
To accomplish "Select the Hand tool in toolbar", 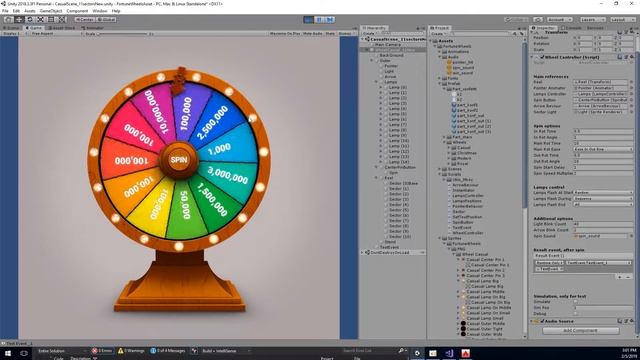I will 8,19.
